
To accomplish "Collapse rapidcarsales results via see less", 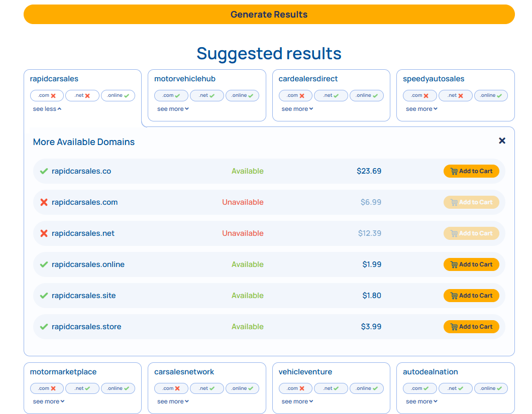I will coord(47,108).
